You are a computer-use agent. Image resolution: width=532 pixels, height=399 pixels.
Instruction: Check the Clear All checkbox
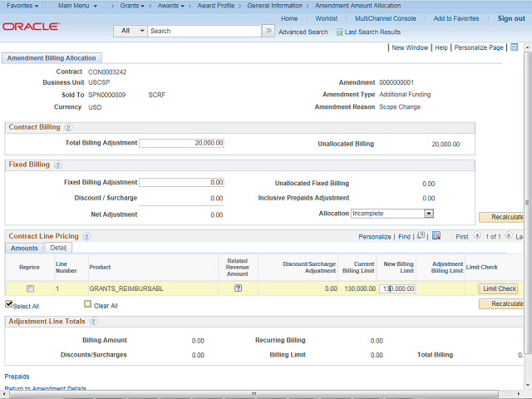(x=87, y=305)
